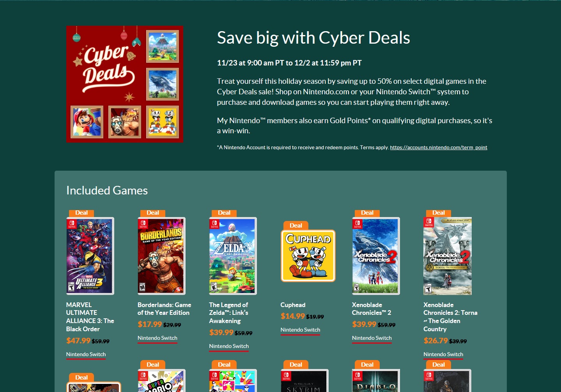Click the Skyrim game cover
The image size is (561, 392).
coord(304,381)
